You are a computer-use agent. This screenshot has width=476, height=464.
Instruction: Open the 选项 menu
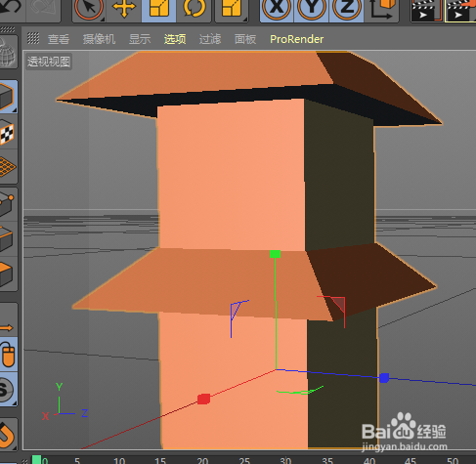pos(175,39)
